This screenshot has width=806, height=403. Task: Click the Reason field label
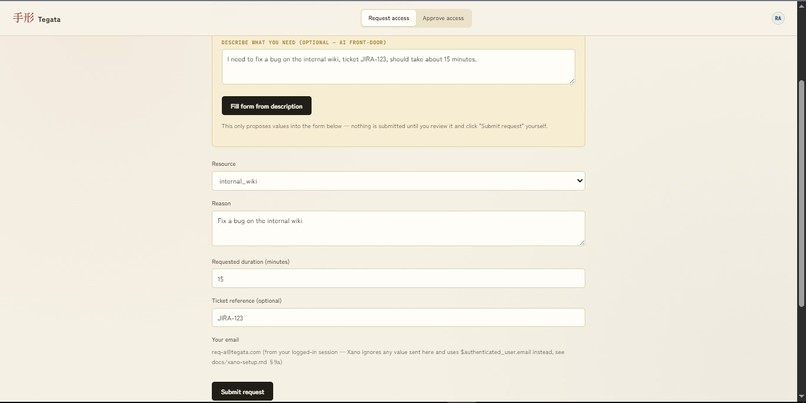[221, 204]
